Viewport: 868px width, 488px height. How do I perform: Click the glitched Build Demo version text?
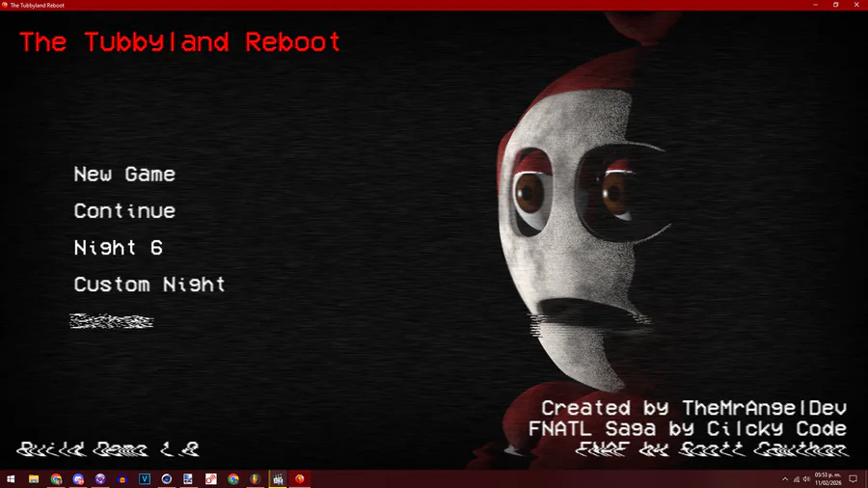point(108,448)
